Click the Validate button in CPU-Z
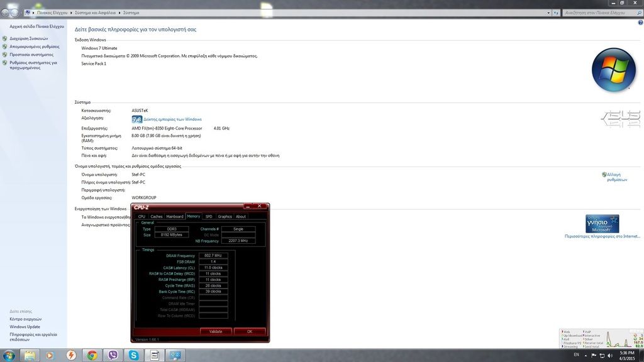Screen dimensions: 644x362 coord(216,332)
